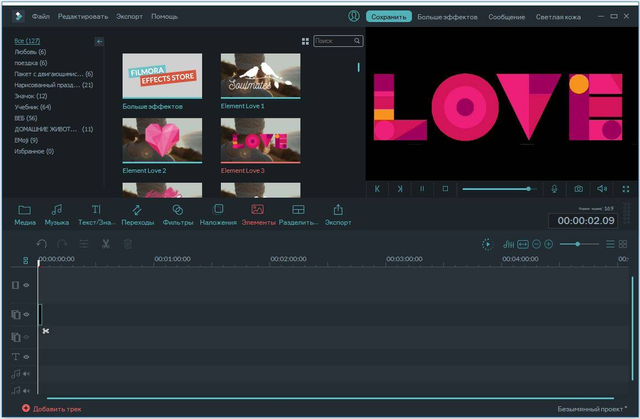Switch thumbnail grid view via the grid icon
The image size is (640, 419).
click(305, 41)
